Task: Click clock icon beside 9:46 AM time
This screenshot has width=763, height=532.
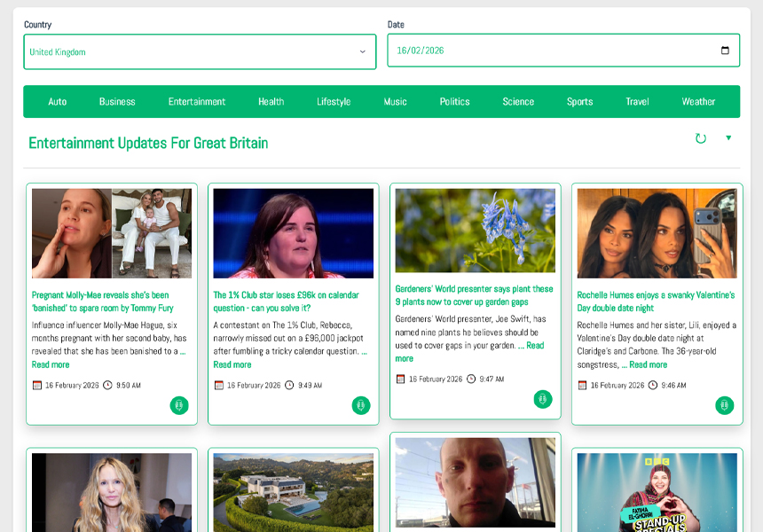Action: [x=653, y=386]
